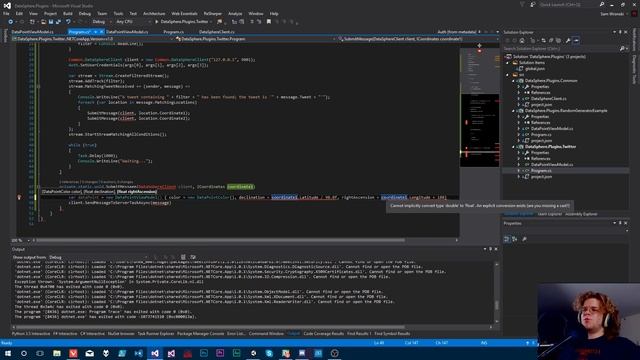Collapse the src folder in Solution Explorer

click(508, 75)
